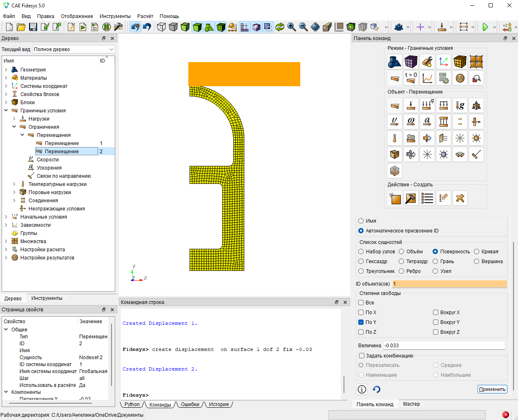The width and height of the screenshot is (518, 420).
Task: Expand the Блоки tree node
Action: click(x=6, y=103)
